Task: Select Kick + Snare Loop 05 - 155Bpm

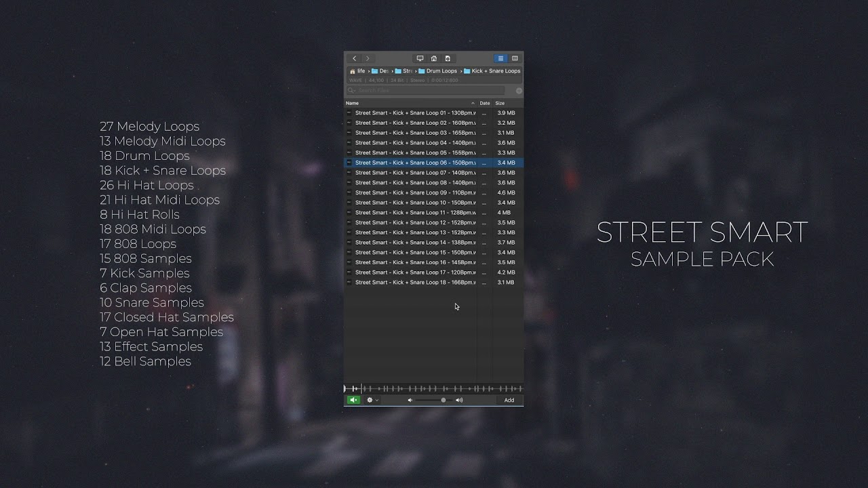Action: [x=434, y=152]
